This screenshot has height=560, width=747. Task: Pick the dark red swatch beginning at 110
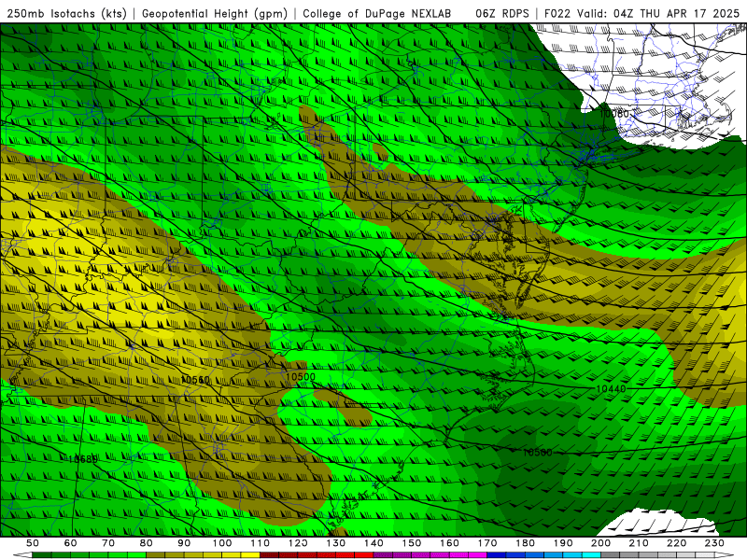(x=269, y=555)
